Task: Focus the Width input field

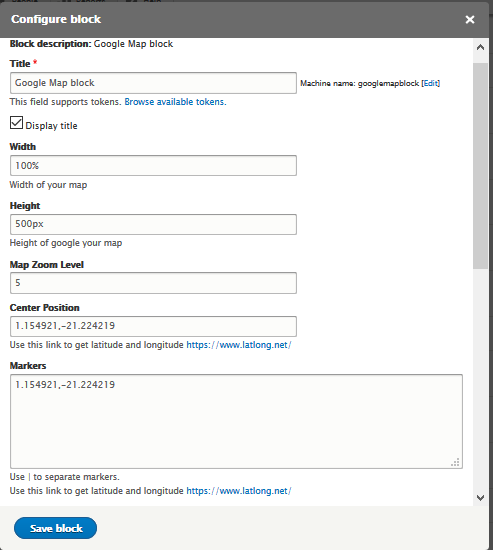Action: (153, 166)
